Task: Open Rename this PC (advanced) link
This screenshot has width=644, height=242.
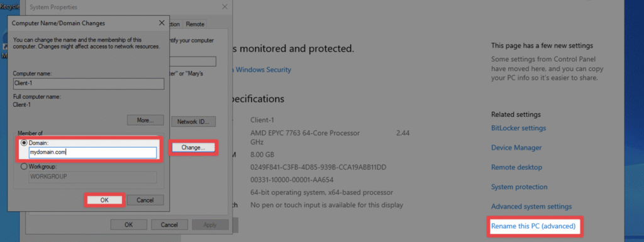Action: (533, 226)
